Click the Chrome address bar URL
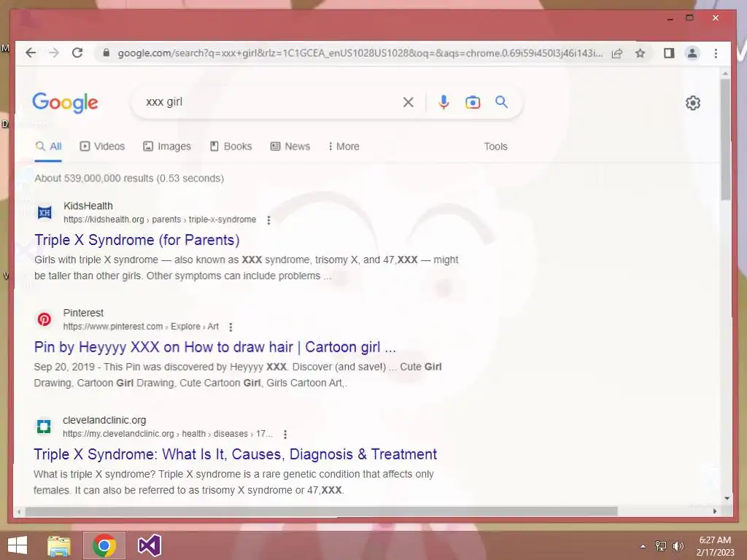 point(360,52)
